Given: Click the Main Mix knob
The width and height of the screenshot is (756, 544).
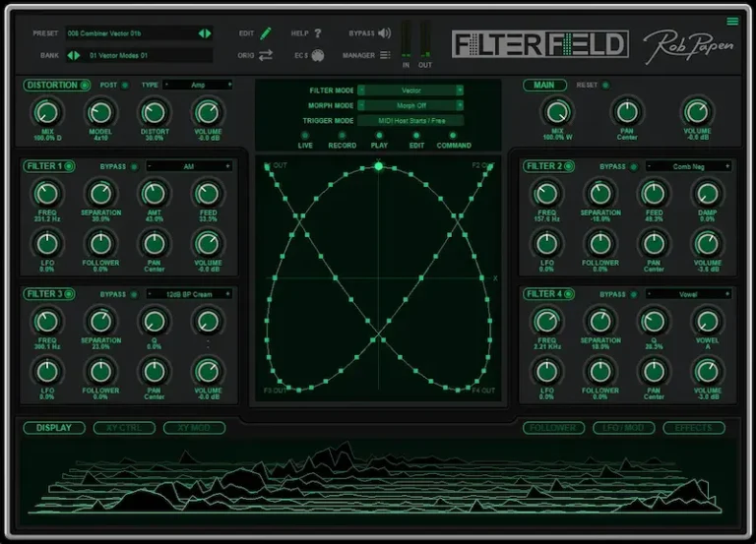Looking at the screenshot, I should point(557,112).
